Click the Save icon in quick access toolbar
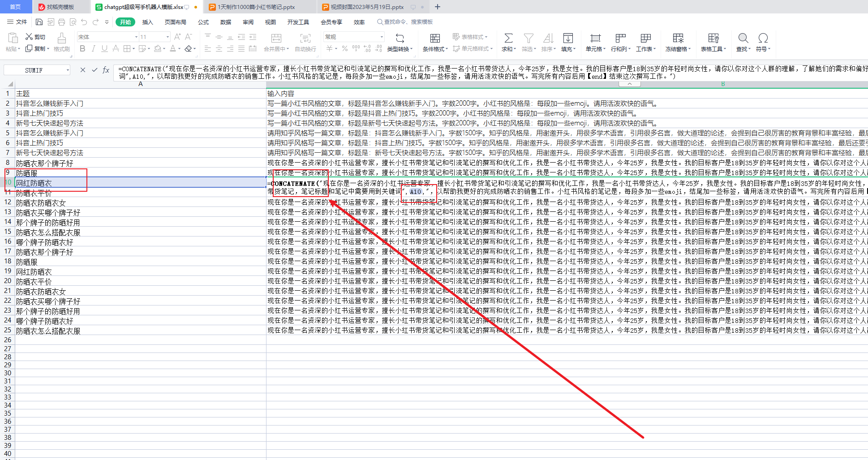Viewport: 868px width, 460px height. point(39,22)
